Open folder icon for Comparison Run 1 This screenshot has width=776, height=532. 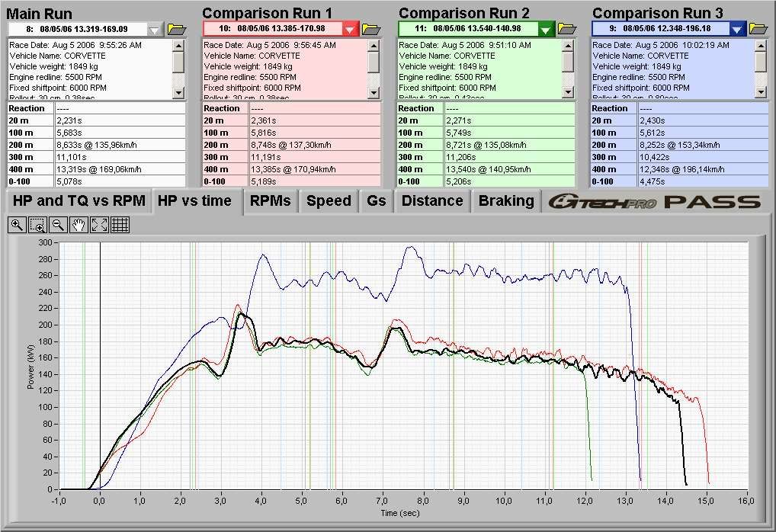(371, 29)
